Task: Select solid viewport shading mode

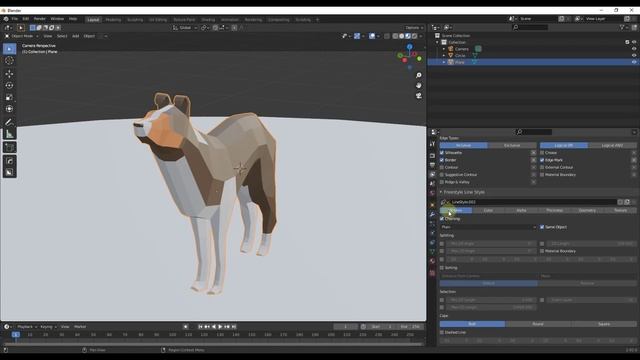Action: click(402, 36)
